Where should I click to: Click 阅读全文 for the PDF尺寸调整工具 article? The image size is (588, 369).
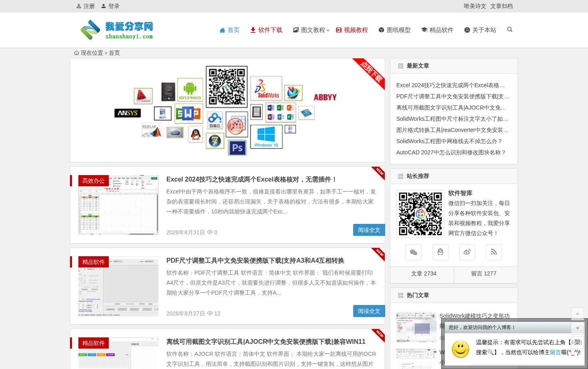pyautogui.click(x=369, y=311)
